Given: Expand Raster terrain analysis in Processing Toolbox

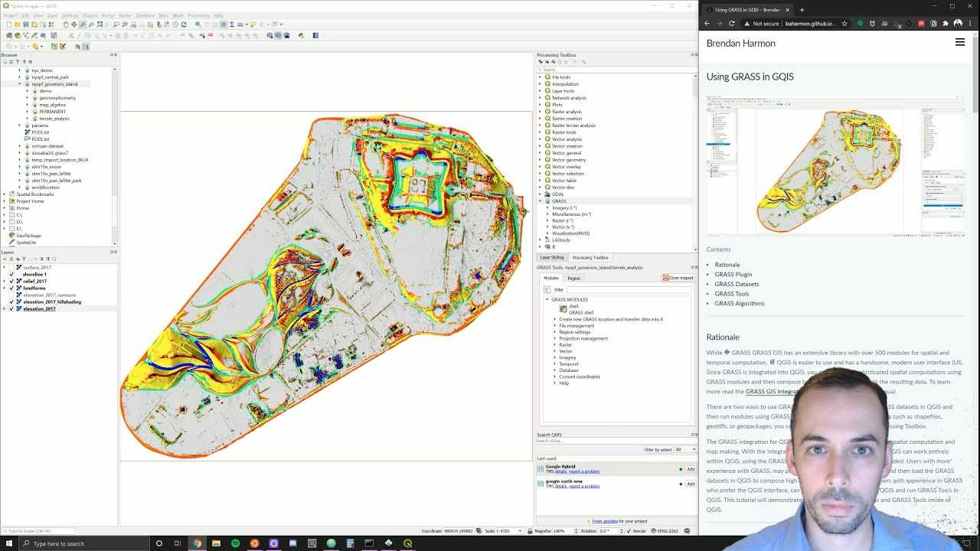Looking at the screenshot, I should 541,126.
